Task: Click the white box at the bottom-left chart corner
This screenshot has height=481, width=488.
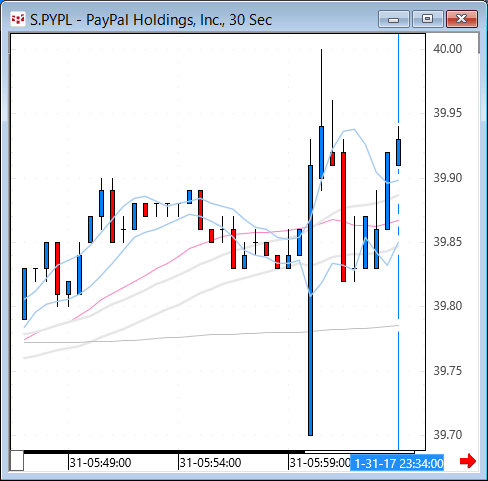Action: [17, 460]
